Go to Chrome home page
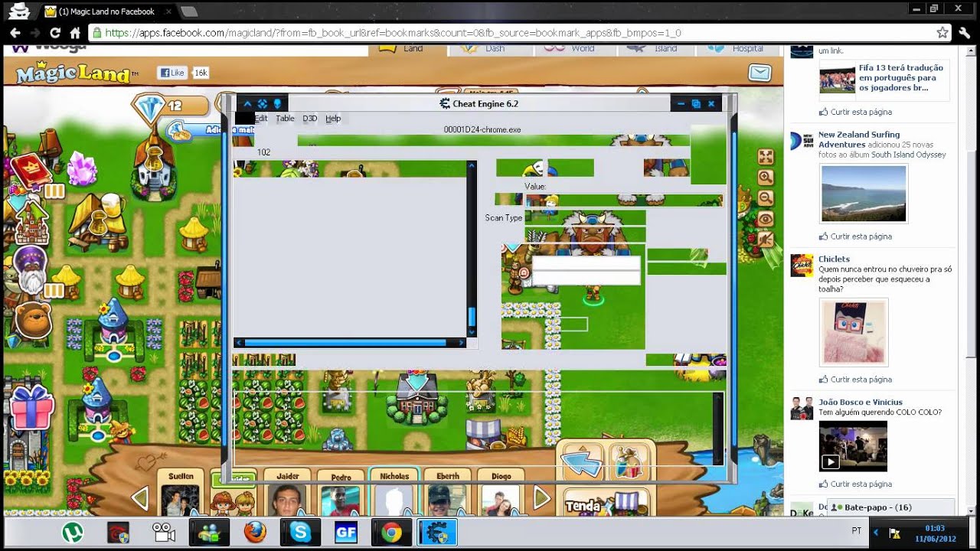980x551 pixels. click(x=75, y=33)
